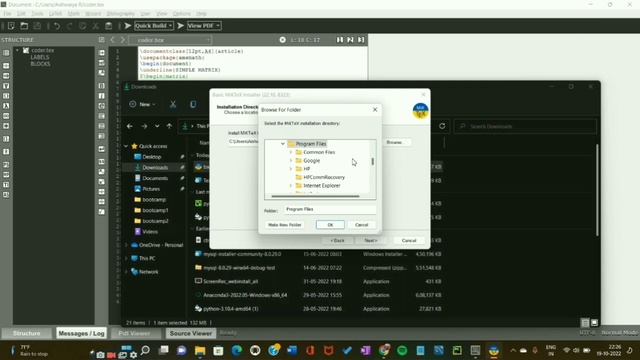640x360 pixels.
Task: Collapse the coder.tex node in Structure panel
Action: 18,50
